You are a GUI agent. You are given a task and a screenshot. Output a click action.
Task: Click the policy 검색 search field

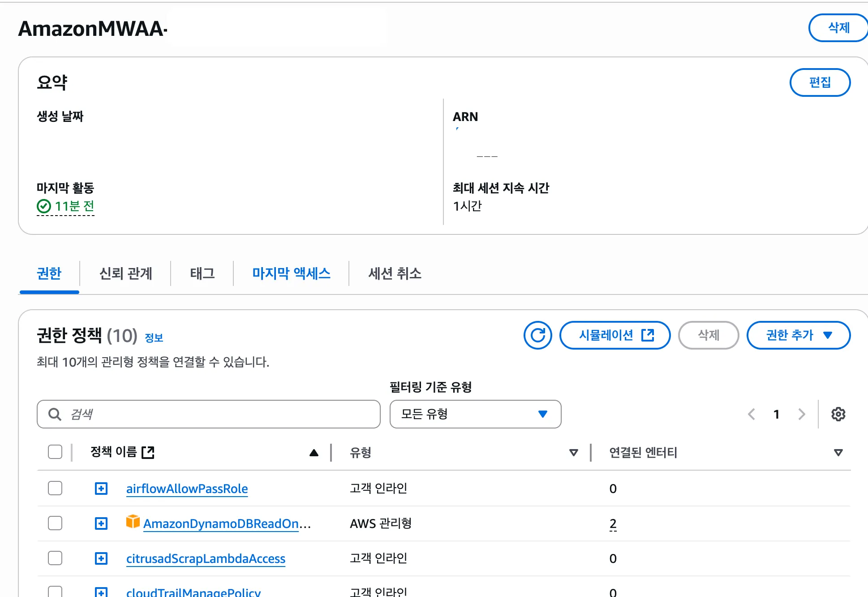pyautogui.click(x=215, y=414)
